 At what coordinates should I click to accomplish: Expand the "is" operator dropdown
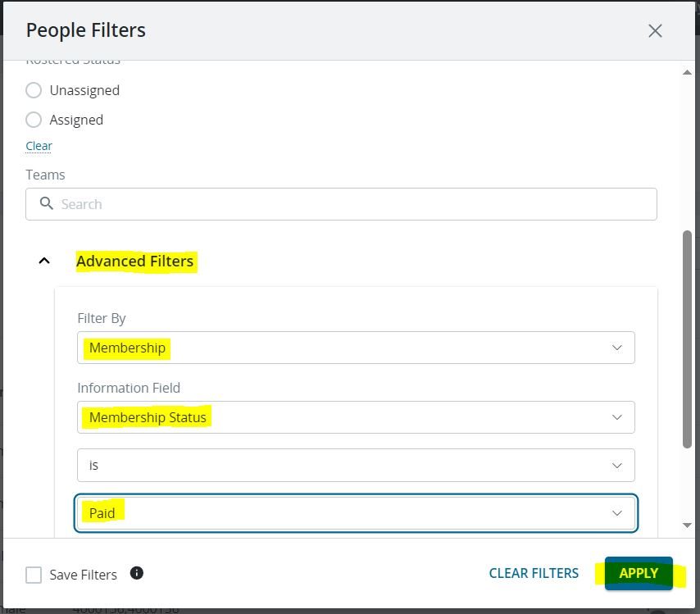click(x=356, y=465)
